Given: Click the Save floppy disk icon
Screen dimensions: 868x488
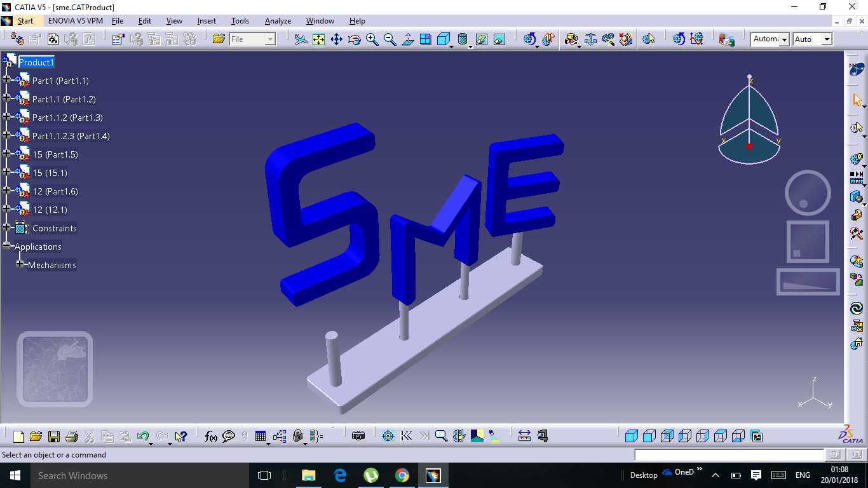Looking at the screenshot, I should [x=54, y=437].
